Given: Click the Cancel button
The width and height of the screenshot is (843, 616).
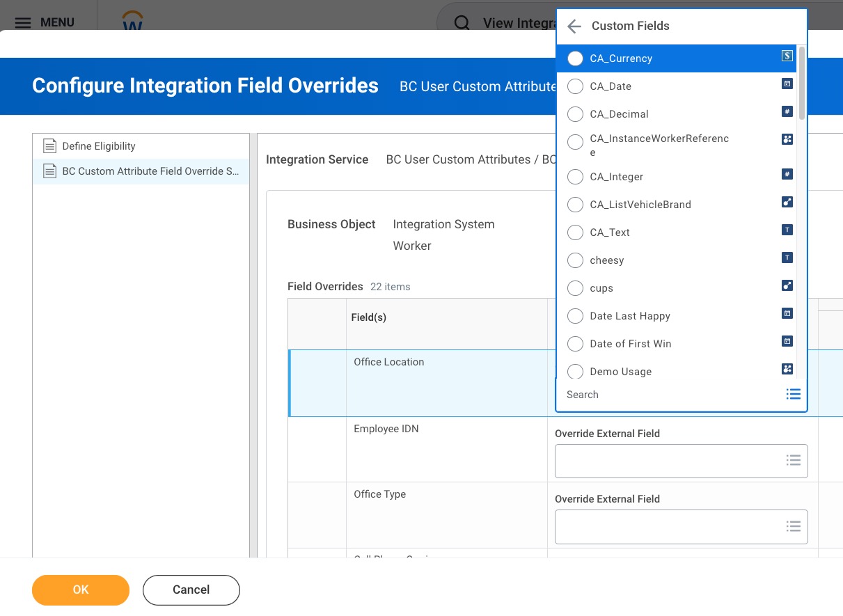Looking at the screenshot, I should (191, 590).
